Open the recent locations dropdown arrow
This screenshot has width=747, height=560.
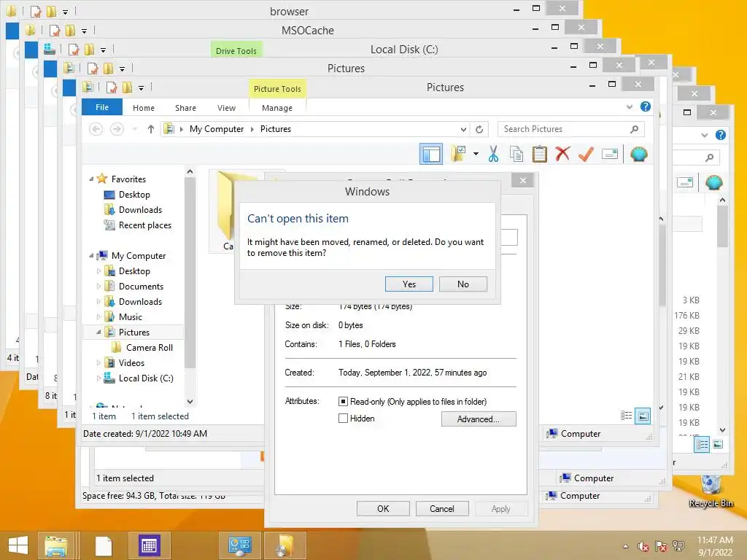coord(134,129)
